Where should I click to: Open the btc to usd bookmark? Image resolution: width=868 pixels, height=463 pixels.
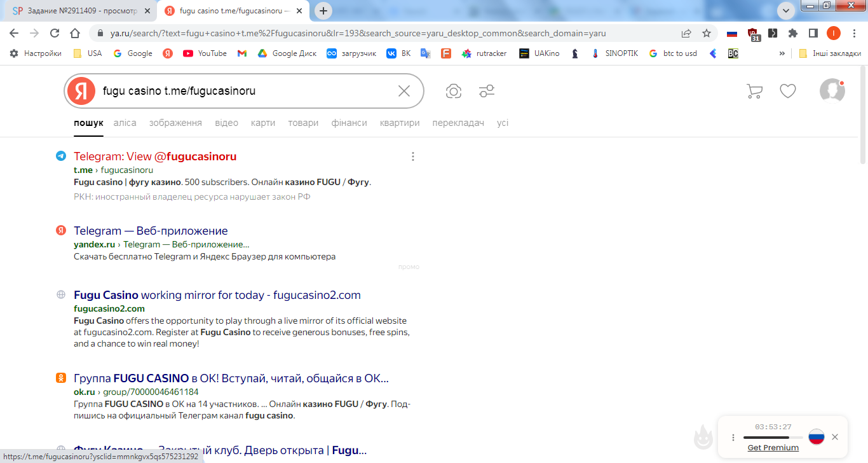tap(673, 53)
